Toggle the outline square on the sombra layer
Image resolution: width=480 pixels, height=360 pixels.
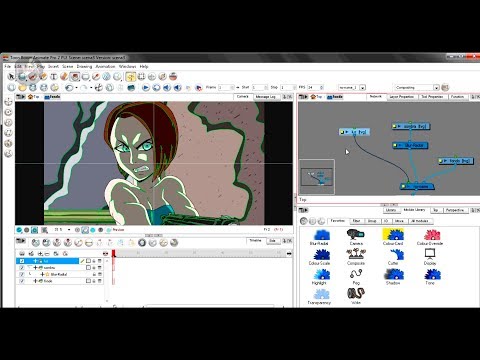point(88,268)
